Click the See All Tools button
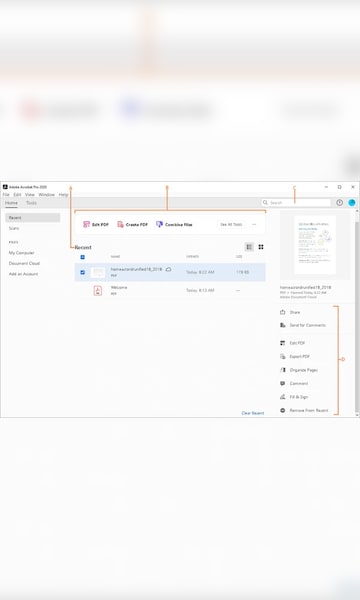This screenshot has width=360, height=600. click(x=231, y=225)
